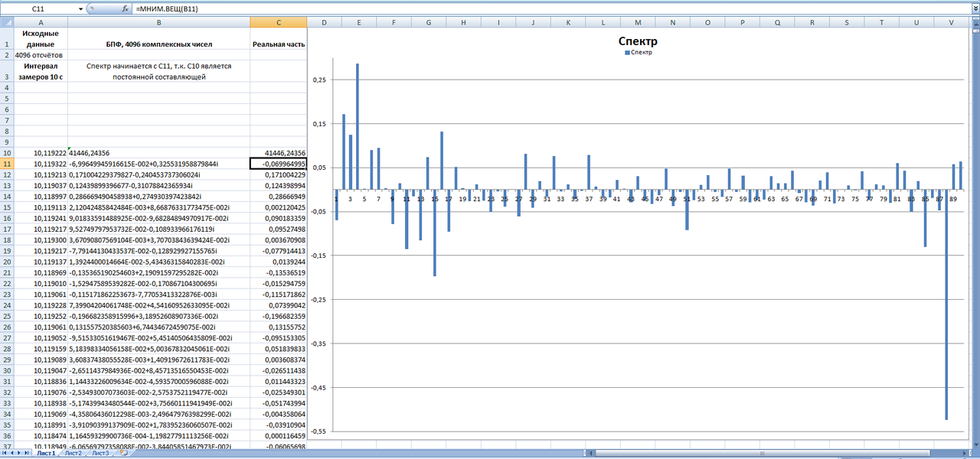
Task: Jump to the last sheet using the tab arrow
Action: click(x=28, y=454)
